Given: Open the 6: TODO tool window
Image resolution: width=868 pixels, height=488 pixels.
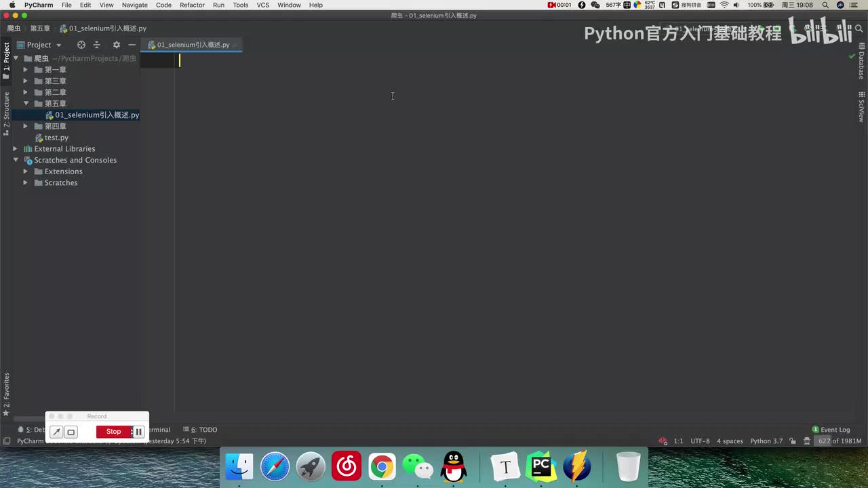Looking at the screenshot, I should [x=200, y=430].
